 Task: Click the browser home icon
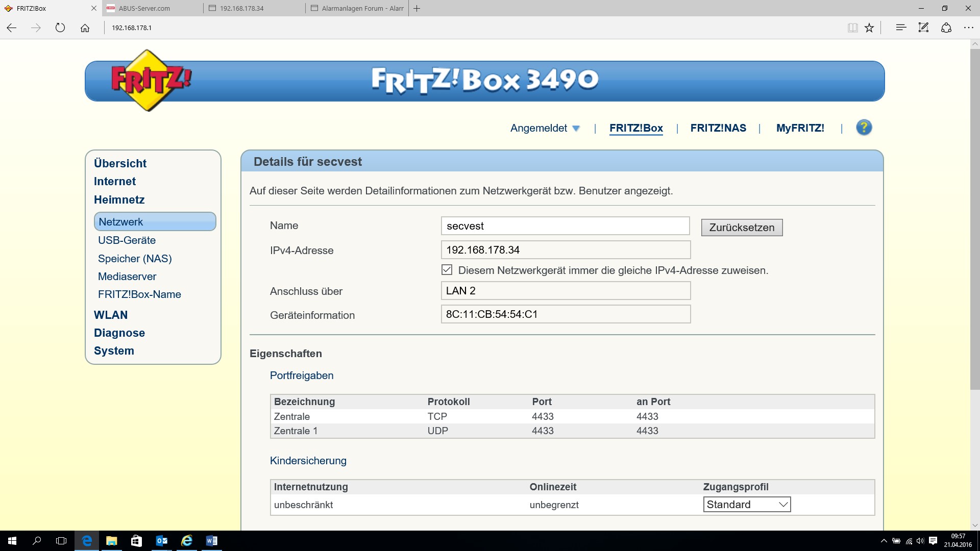coord(85,28)
